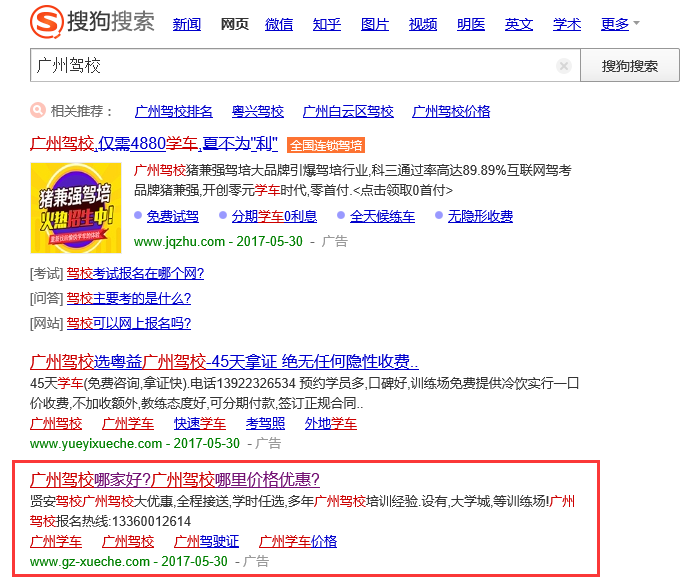692x585 pixels.
Task: Open the 全天候练车 sublink
Action: pos(382,216)
